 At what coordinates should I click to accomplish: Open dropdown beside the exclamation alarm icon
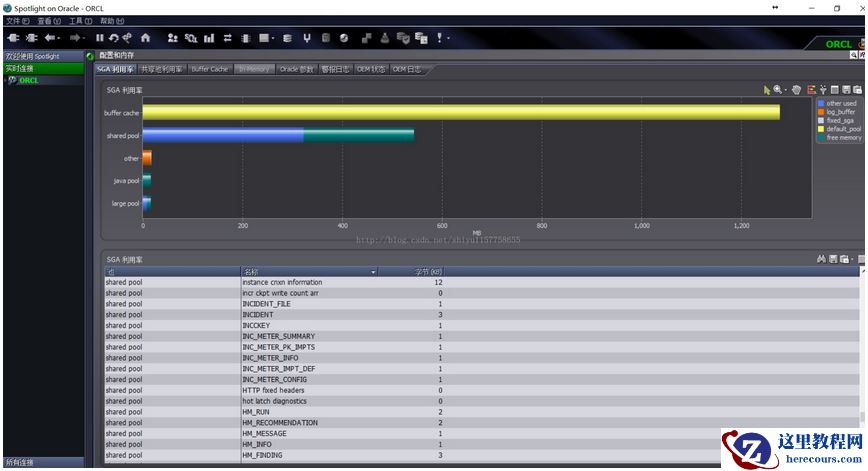click(448, 38)
